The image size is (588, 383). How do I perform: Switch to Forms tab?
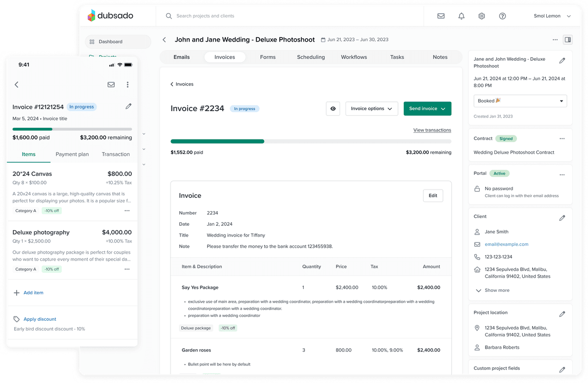[268, 57]
